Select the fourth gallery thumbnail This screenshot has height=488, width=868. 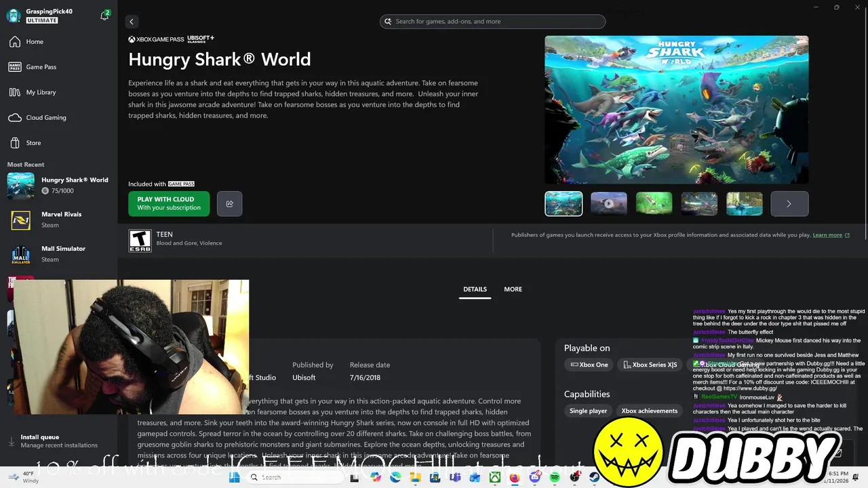coord(699,203)
